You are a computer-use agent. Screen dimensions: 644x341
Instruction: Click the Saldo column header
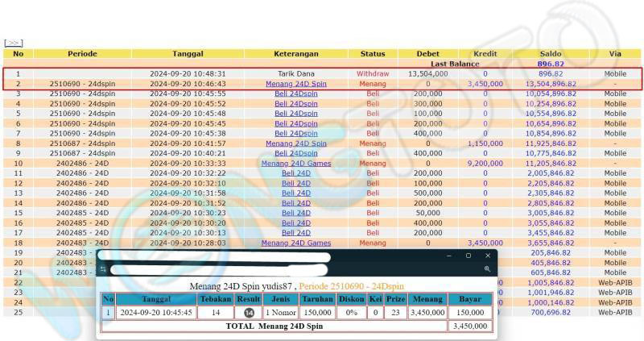[550, 54]
